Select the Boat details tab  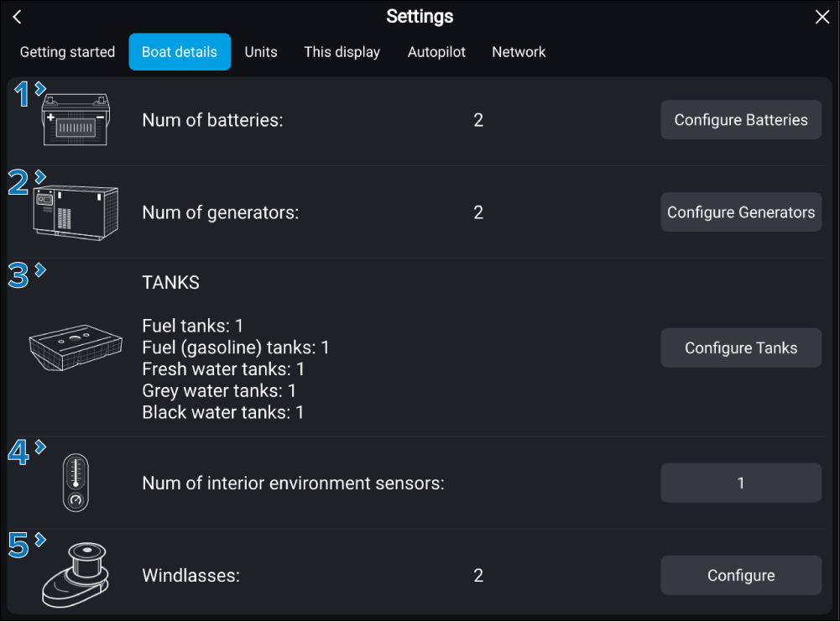coord(180,52)
